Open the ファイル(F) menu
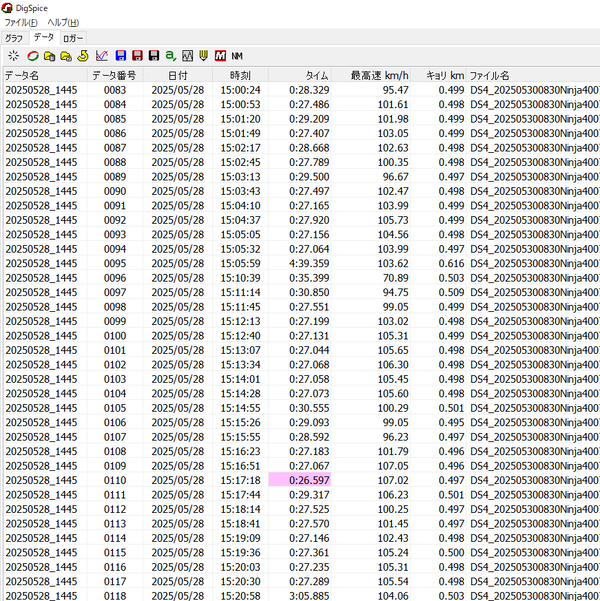The height and width of the screenshot is (601, 600). (21, 23)
